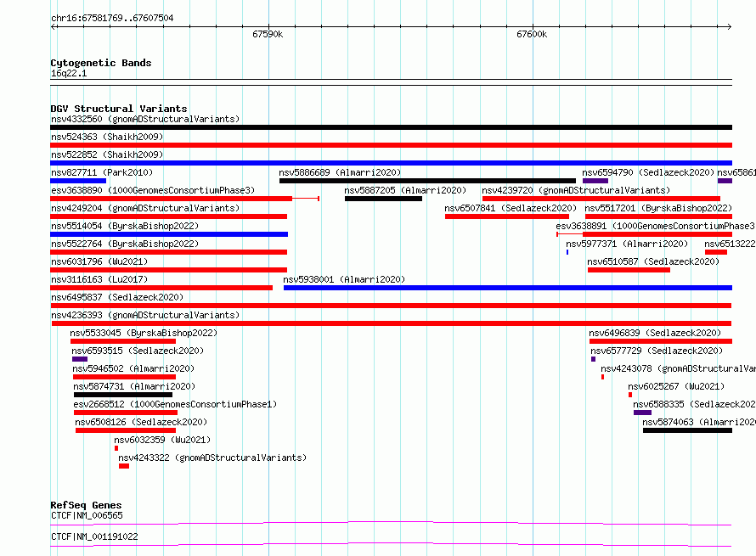Screen dimensions: 756x556
Task: Click the CTCF|NM_006565 gene label
Action: tap(87, 515)
